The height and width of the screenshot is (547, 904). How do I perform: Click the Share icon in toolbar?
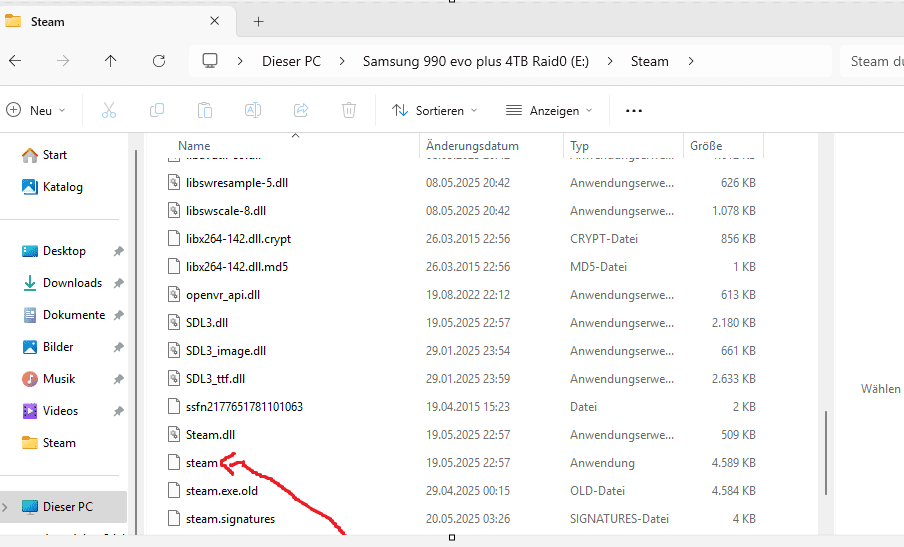301,110
